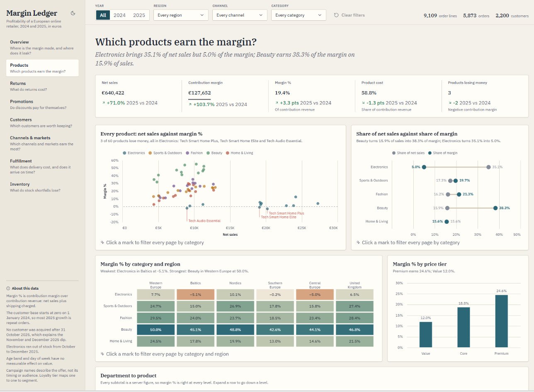The image size is (534, 392).
Task: Click the Electronics share of net sales 35.1% dot
Action: click(489, 167)
